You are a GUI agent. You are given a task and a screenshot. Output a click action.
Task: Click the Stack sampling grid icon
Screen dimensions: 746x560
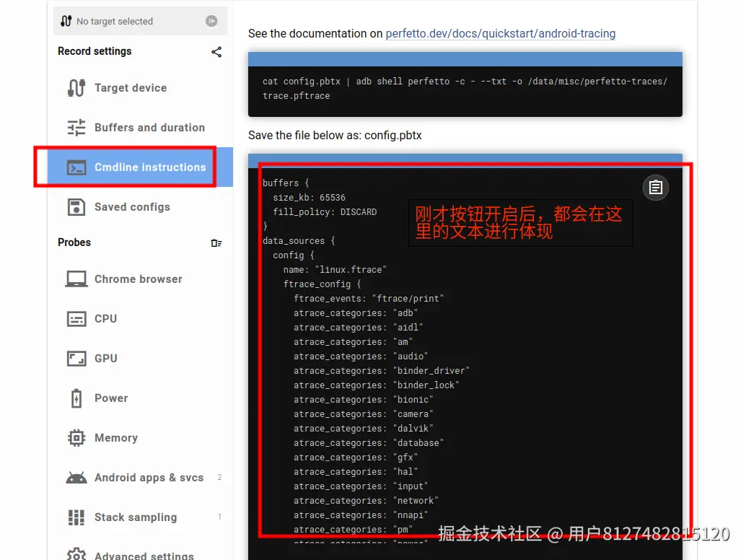(76, 517)
